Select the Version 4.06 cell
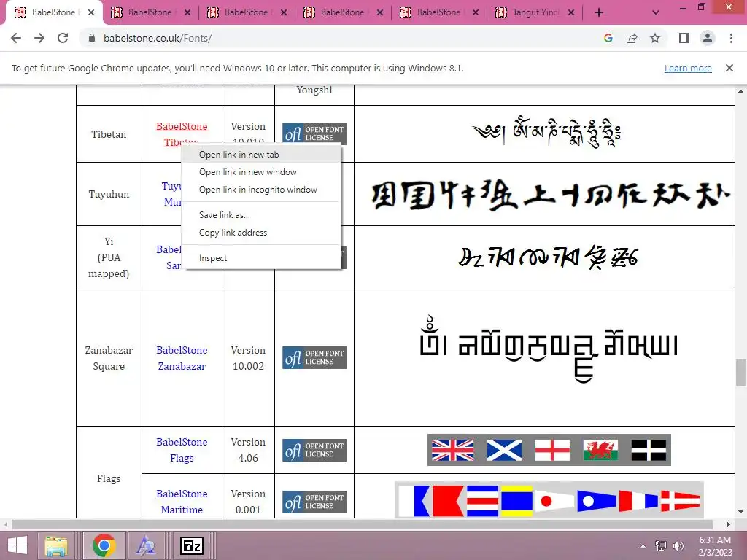747x560 pixels. point(248,450)
